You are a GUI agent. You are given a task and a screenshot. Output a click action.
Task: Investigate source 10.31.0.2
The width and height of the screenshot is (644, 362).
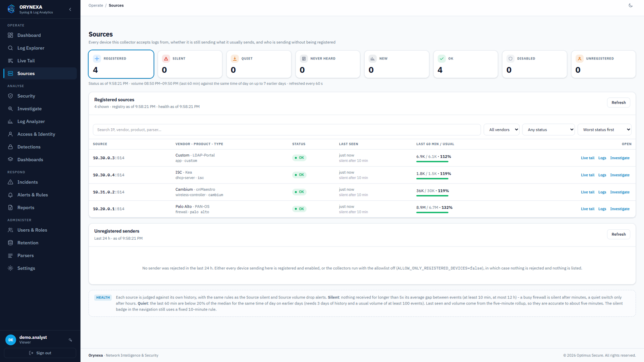click(x=620, y=192)
